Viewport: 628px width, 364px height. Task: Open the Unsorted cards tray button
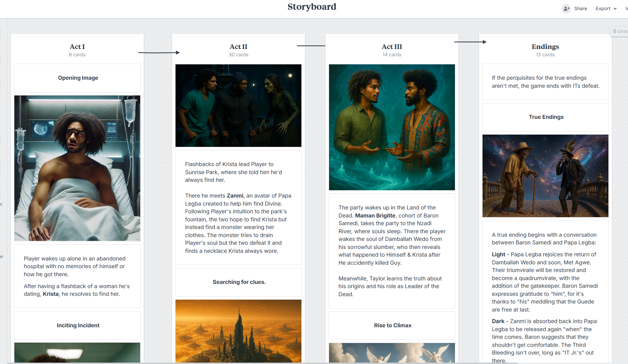pyautogui.click(x=619, y=31)
